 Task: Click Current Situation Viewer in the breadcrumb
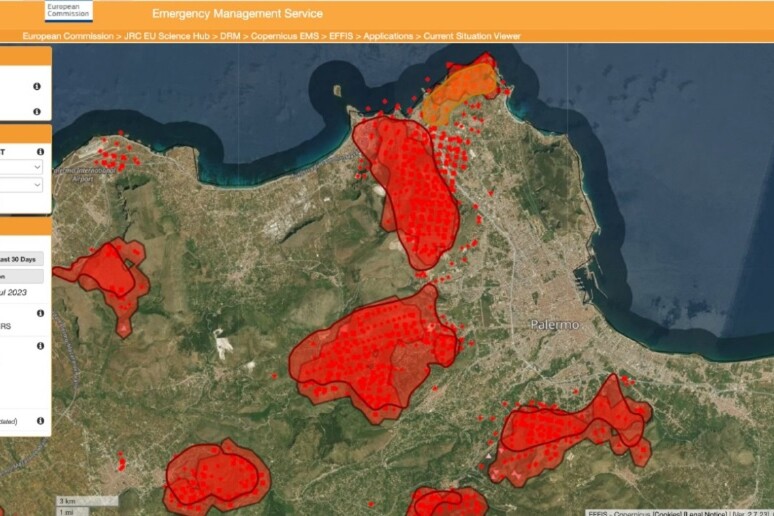click(472, 36)
